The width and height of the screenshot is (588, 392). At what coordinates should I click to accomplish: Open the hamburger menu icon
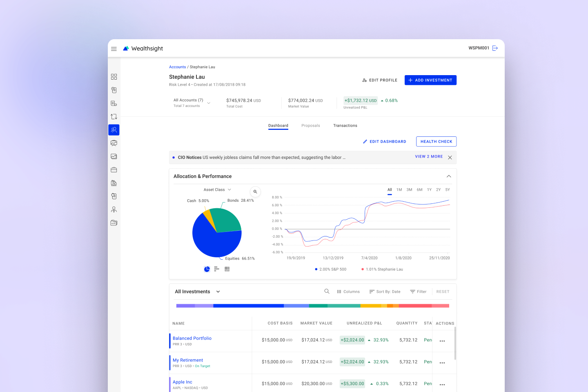coord(114,49)
